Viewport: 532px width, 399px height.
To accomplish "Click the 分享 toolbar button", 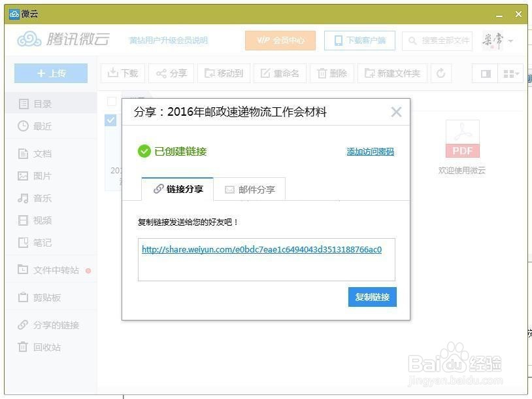I will (x=171, y=73).
